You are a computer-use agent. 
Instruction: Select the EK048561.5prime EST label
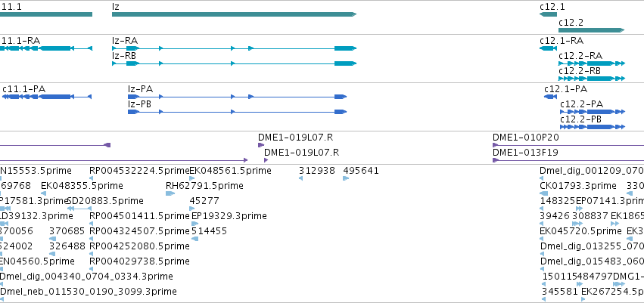(x=230, y=171)
